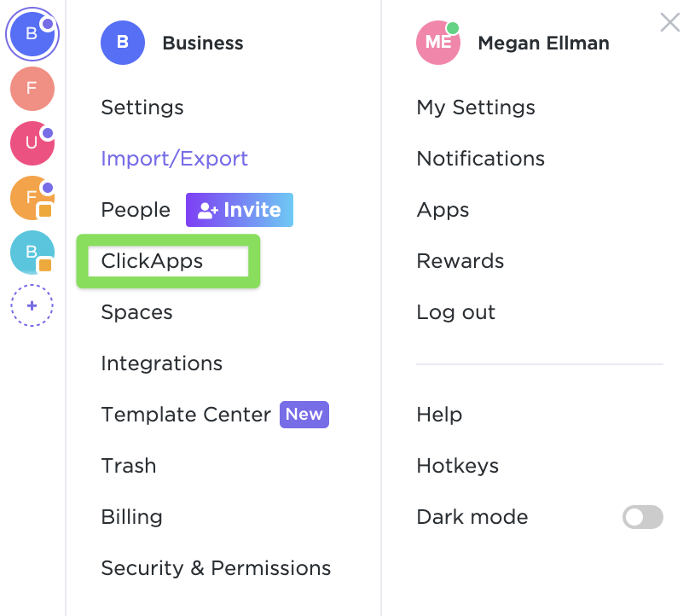Open the pink U workspace
Screen dimensions: 689x616
click(x=32, y=142)
